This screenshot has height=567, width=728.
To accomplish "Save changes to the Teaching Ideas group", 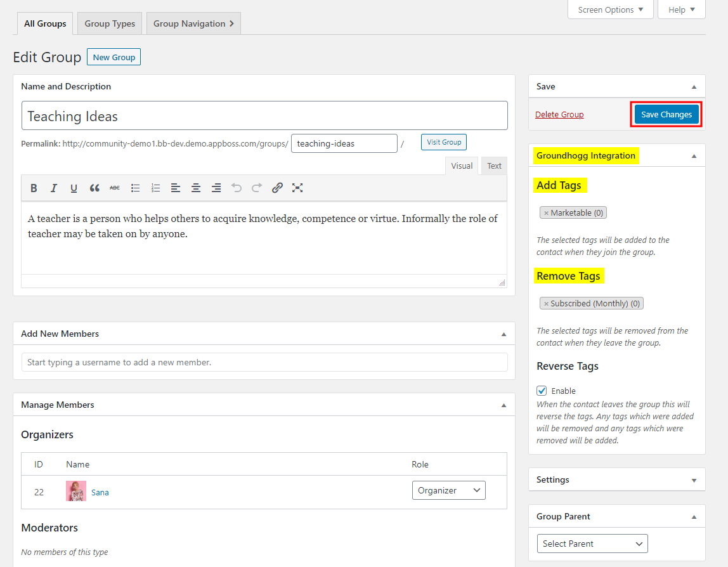I will [x=666, y=114].
